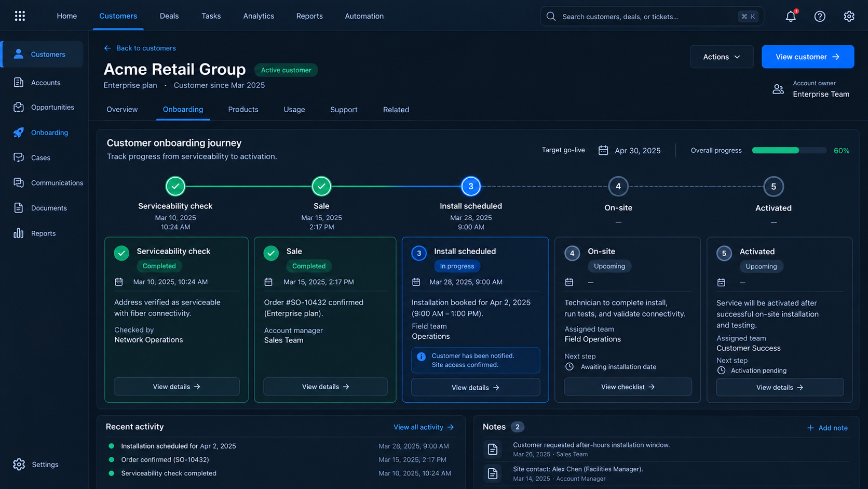The width and height of the screenshot is (868, 489).
Task: Open the Automation menu
Action: tap(364, 16)
